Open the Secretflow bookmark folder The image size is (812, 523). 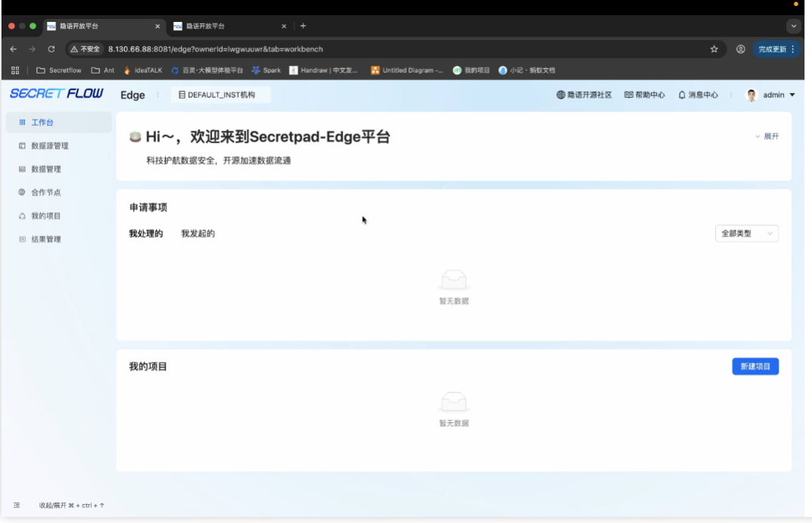[x=59, y=70]
